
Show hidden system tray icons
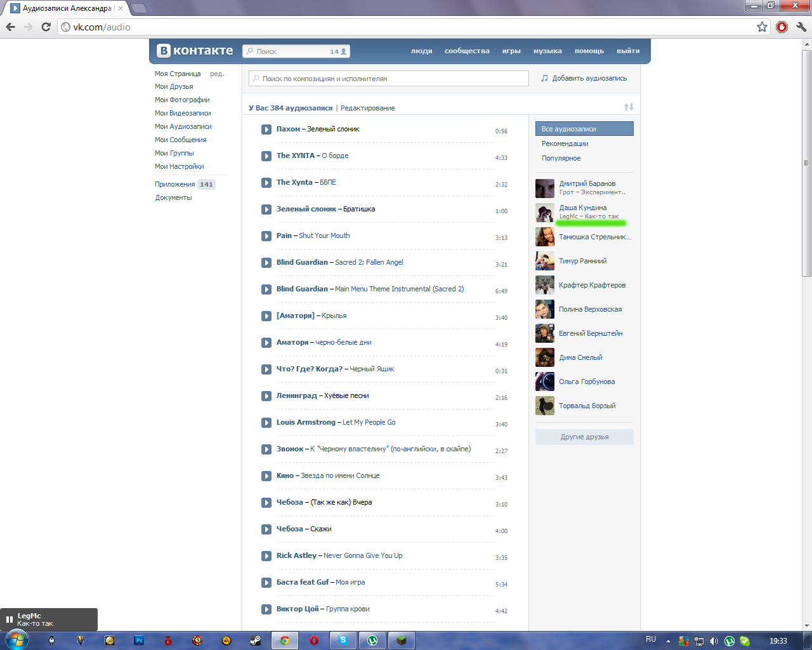point(668,641)
